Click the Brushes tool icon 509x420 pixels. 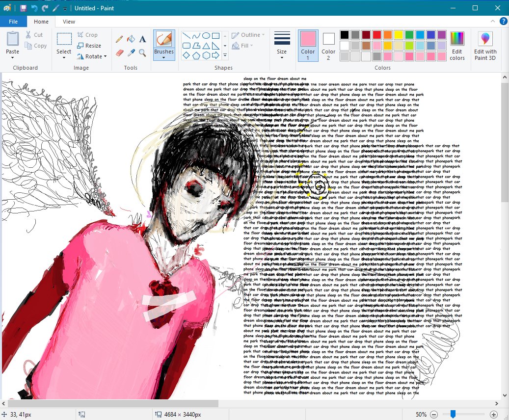tap(163, 40)
